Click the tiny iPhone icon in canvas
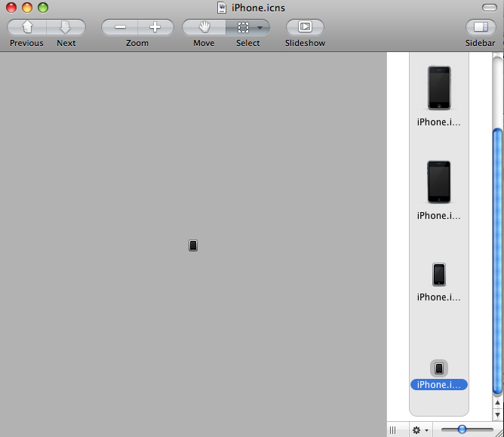504x437 pixels. tap(193, 245)
